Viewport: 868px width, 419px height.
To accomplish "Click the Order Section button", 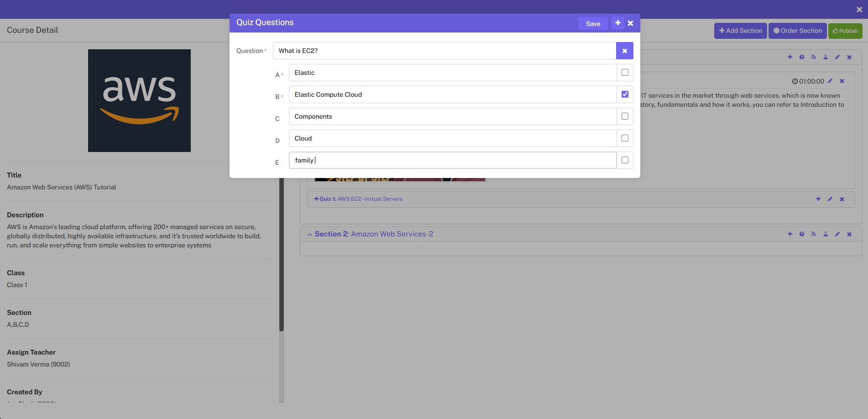I will point(797,31).
